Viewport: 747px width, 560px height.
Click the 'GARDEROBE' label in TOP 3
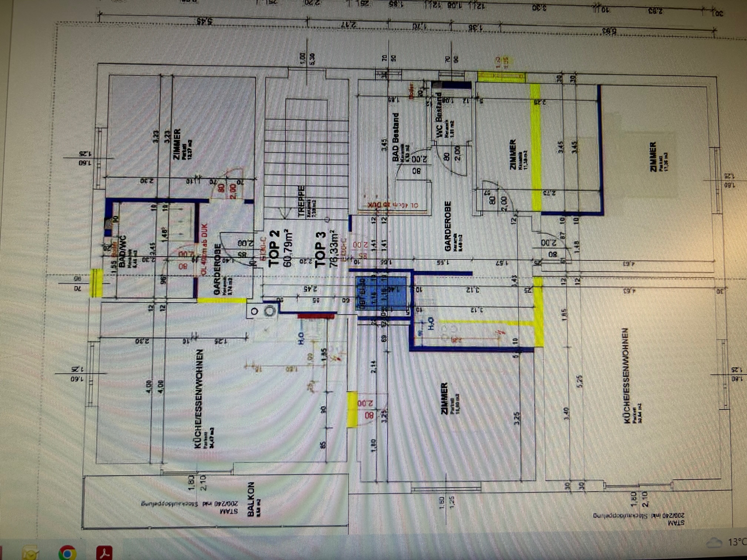pyautogui.click(x=448, y=226)
